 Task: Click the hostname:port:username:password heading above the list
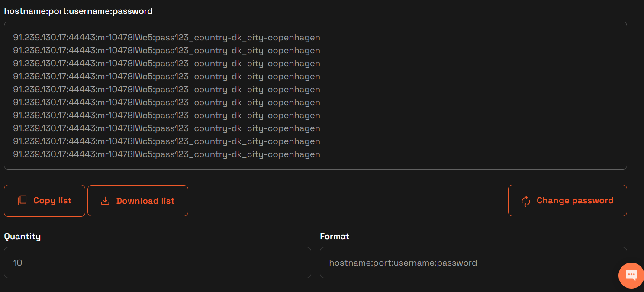78,11
